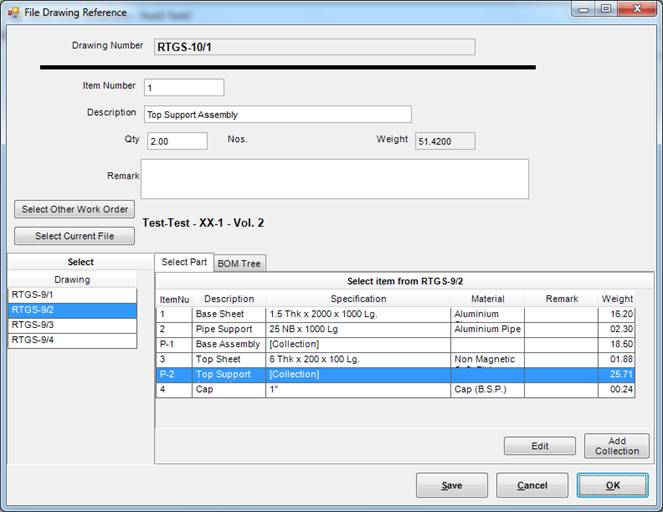Save the drawing reference
The width and height of the screenshot is (663, 512).
click(452, 485)
